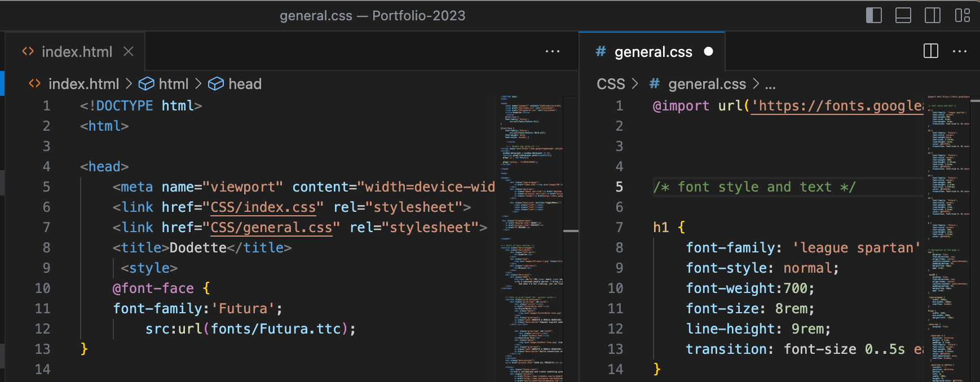This screenshot has height=382, width=980.
Task: Click the html element cube icon in breadcrumb
Action: tap(146, 84)
